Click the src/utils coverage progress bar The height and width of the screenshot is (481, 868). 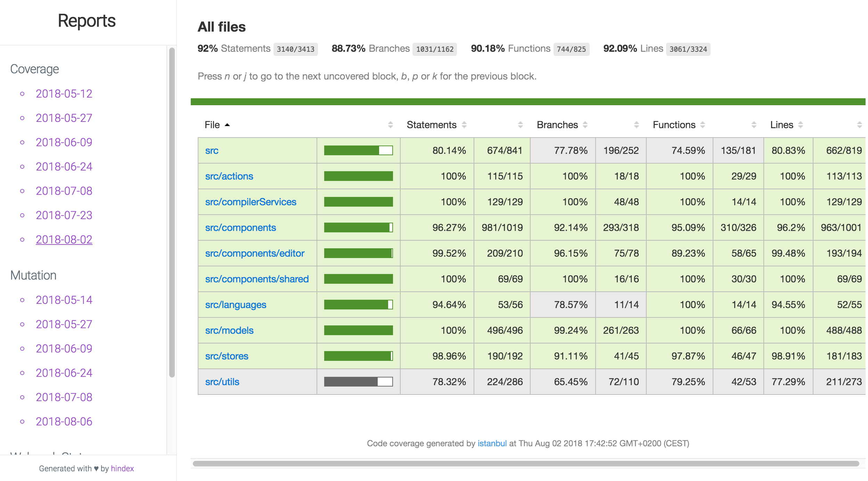358,382
